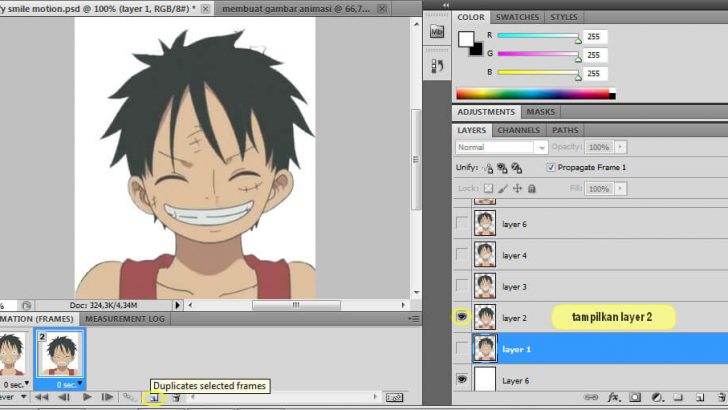728x410 pixels.
Task: Click the blue B slider
Action: point(538,72)
